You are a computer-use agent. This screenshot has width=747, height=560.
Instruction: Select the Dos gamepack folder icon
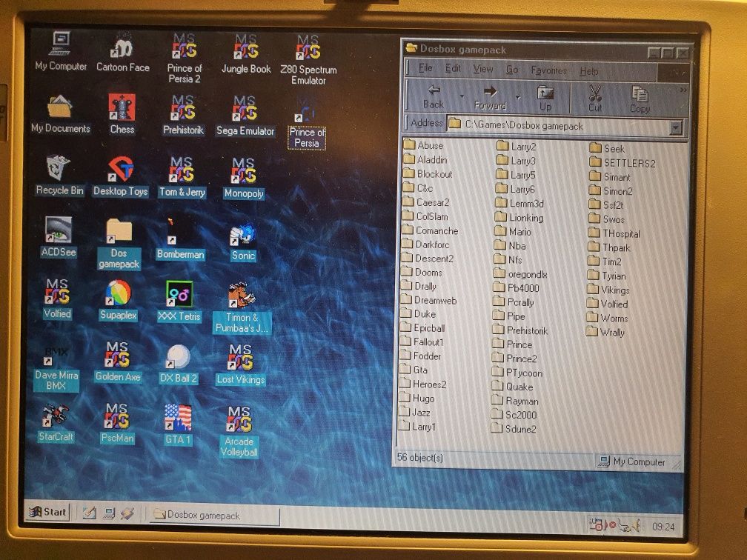(119, 244)
